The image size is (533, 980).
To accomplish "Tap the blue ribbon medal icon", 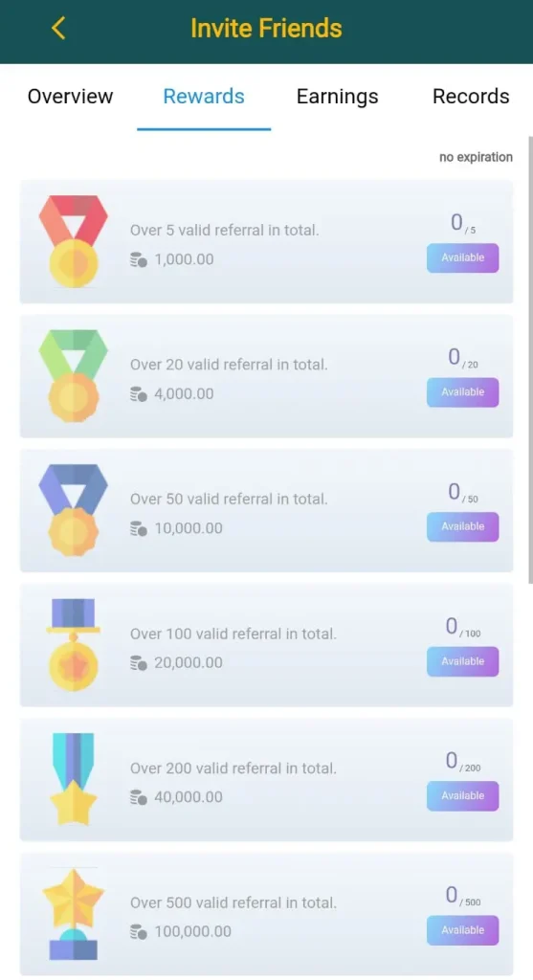I will point(73,510).
